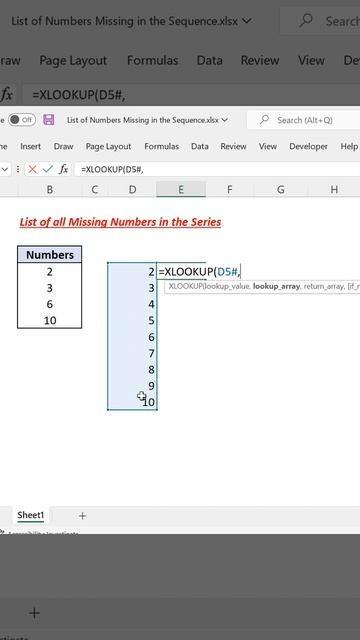This screenshot has width=360, height=640.
Task: Expand the Name Box dropdown arrow
Action: tap(5, 169)
